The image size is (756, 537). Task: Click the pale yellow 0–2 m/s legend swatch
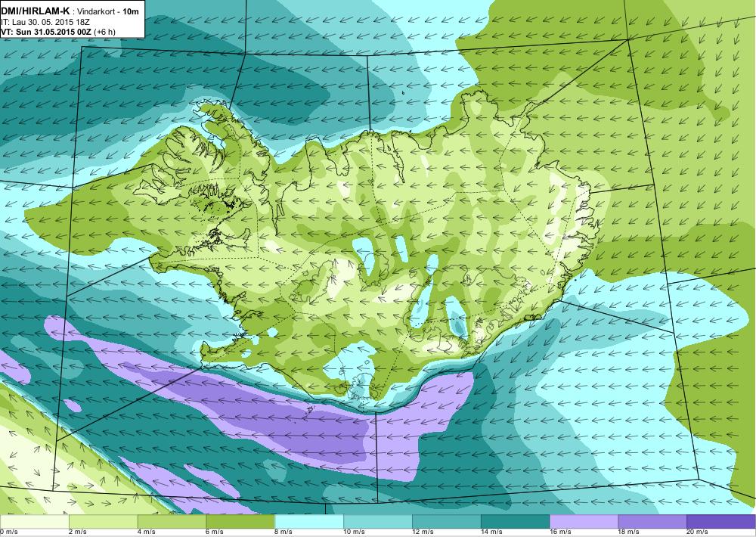click(x=34, y=522)
